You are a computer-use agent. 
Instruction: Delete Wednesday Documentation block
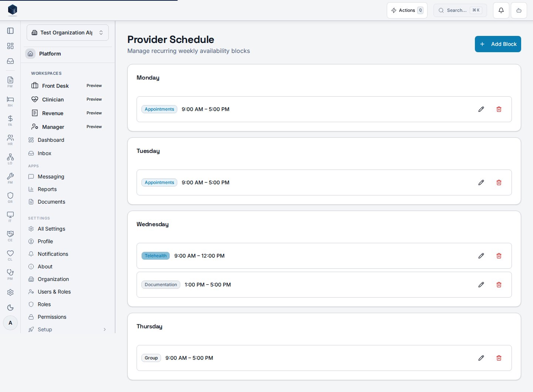(499, 285)
